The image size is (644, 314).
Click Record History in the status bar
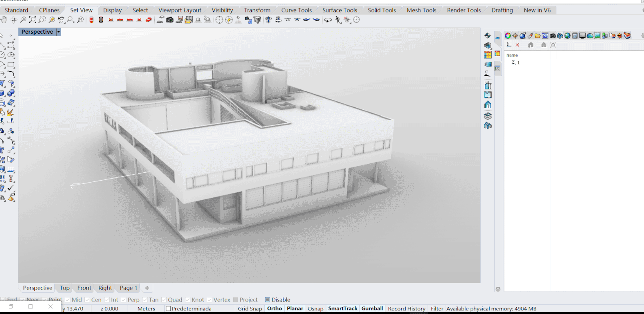406,309
